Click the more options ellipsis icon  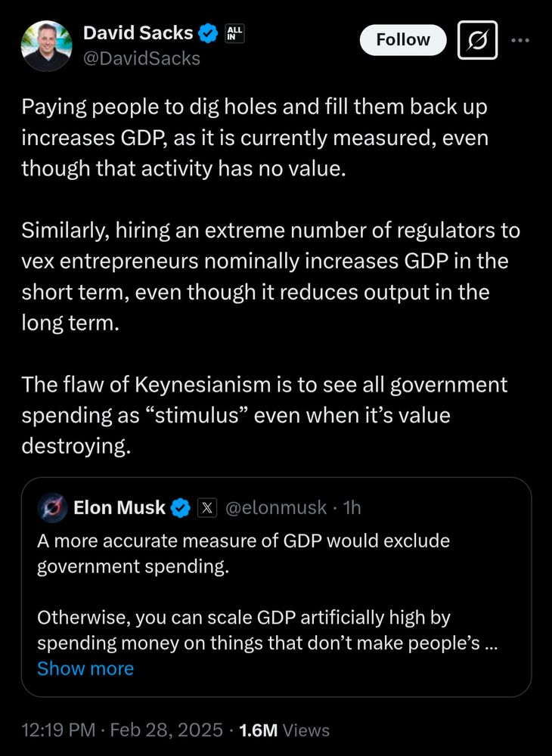(x=520, y=41)
